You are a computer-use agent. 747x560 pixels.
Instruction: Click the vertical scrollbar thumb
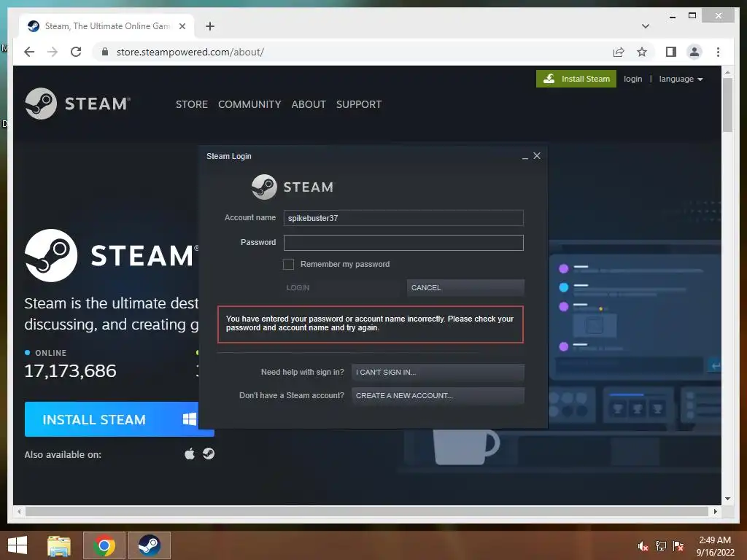[727, 105]
